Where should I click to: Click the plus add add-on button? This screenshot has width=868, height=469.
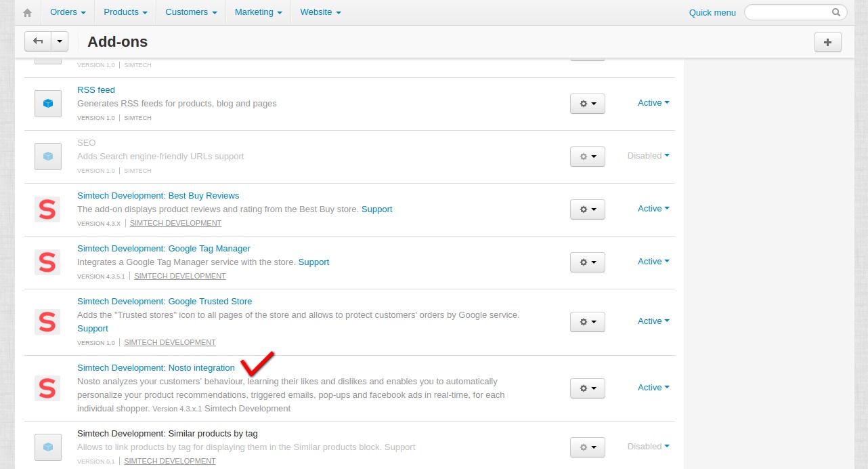point(827,42)
